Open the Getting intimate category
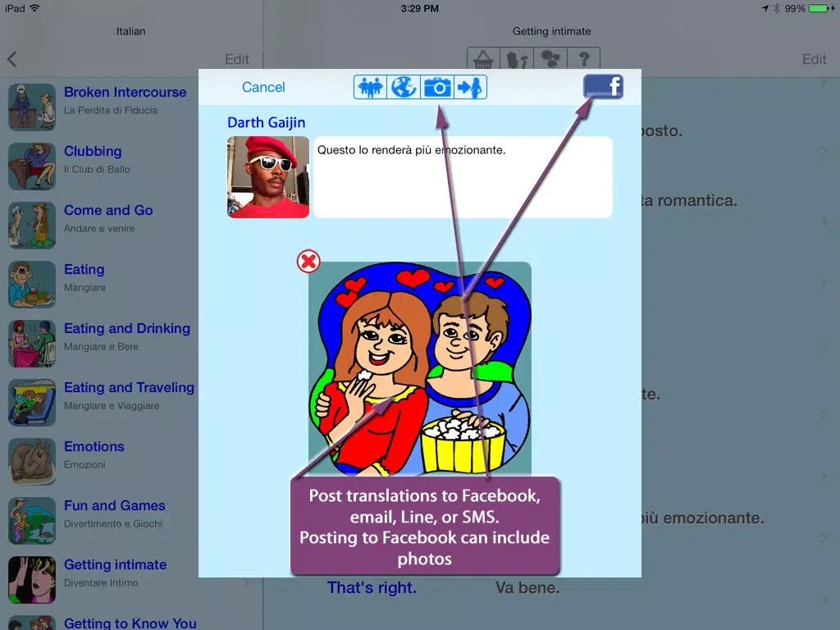 click(131, 579)
